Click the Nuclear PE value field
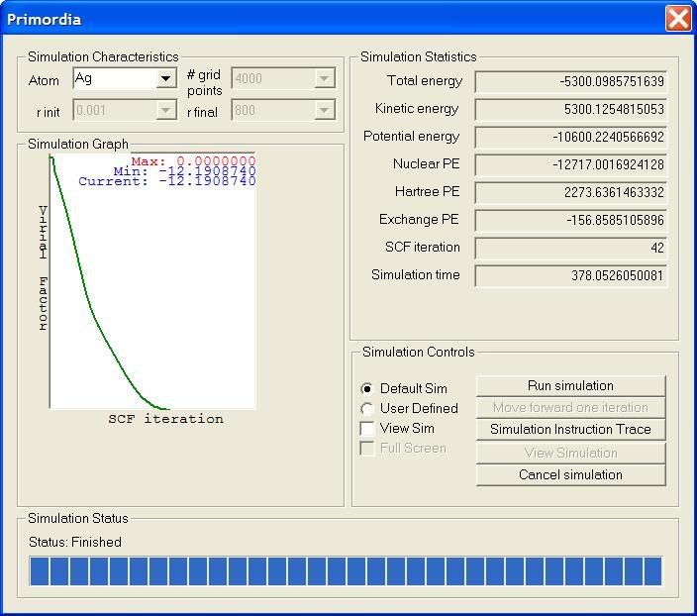The image size is (697, 616). point(570,164)
